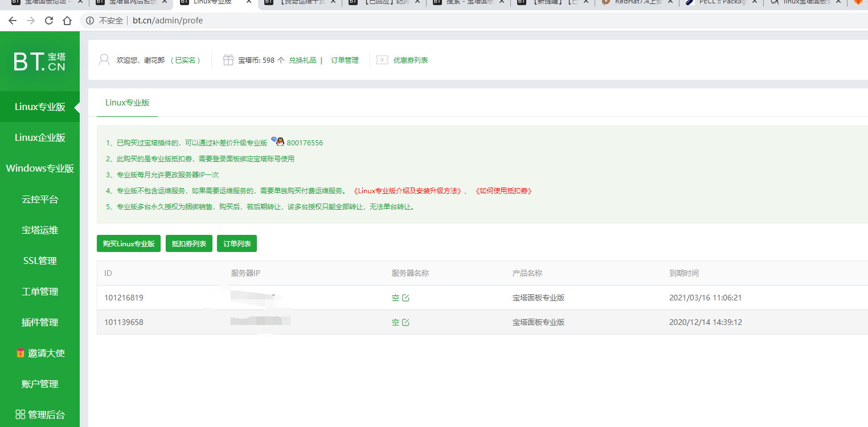Switch to the PECL :: Package browser tab

click(720, 3)
